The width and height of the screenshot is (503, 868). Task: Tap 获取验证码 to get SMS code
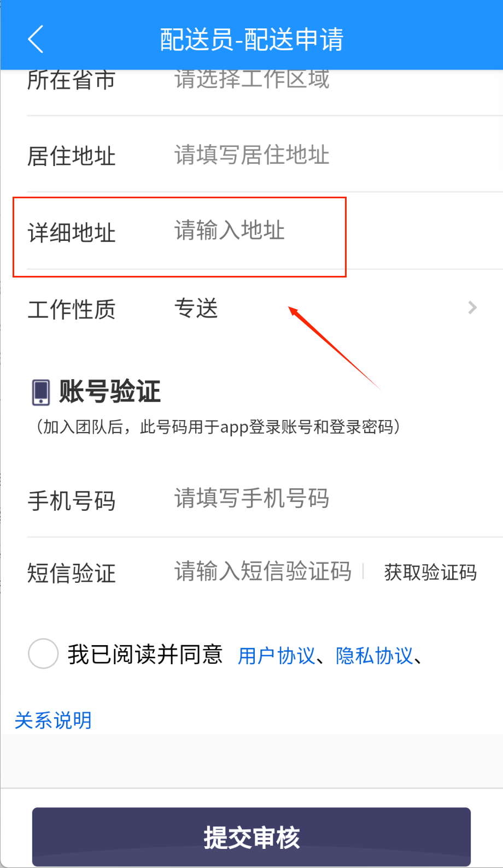pos(430,572)
